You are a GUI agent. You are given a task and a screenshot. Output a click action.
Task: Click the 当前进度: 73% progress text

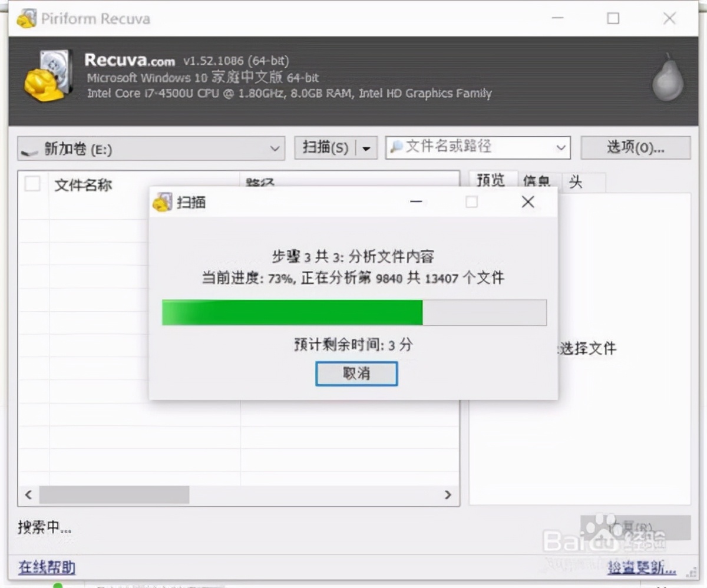(248, 278)
